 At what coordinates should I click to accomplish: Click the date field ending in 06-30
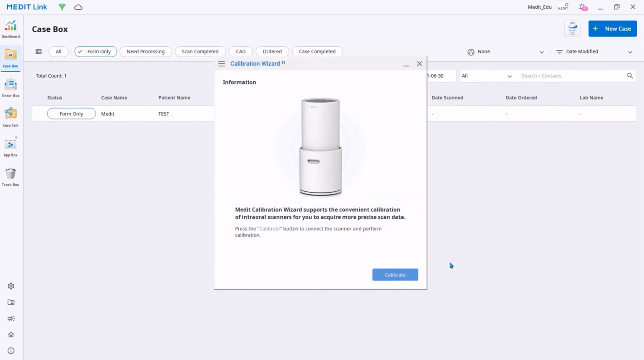click(441, 76)
